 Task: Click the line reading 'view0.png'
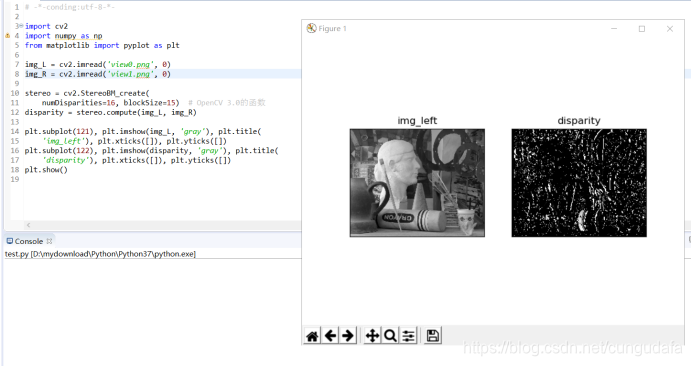coord(98,64)
